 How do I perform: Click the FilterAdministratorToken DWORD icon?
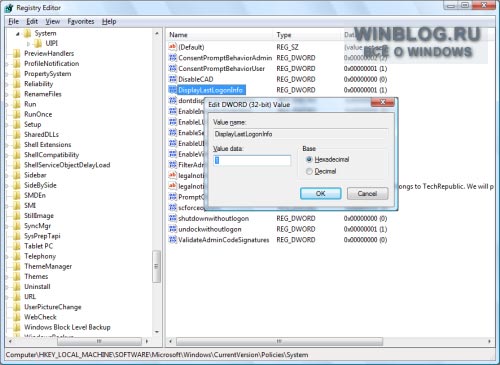(172, 165)
